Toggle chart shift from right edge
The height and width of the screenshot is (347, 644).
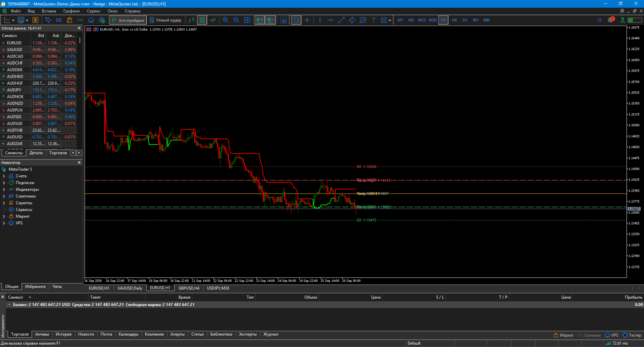270,20
